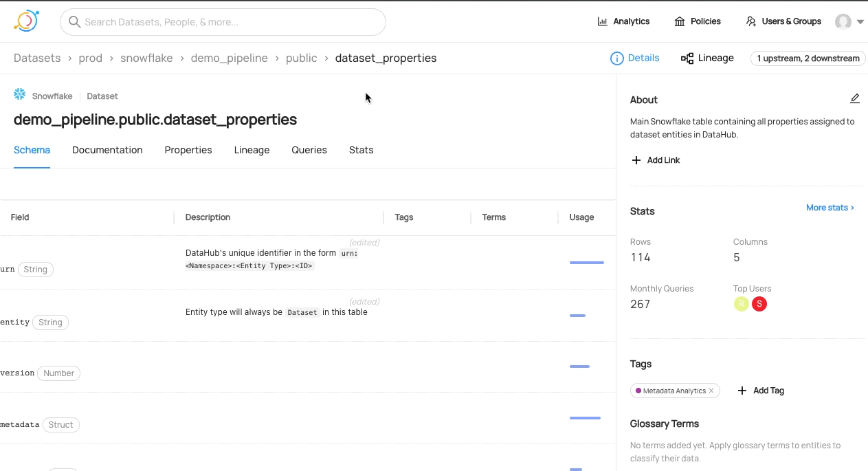Click the Terms column header

pos(494,217)
